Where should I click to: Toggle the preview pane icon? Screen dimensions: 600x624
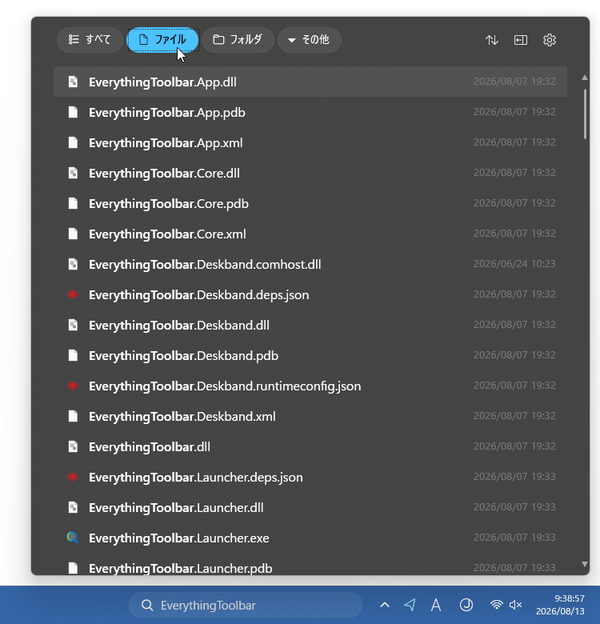pyautogui.click(x=520, y=40)
